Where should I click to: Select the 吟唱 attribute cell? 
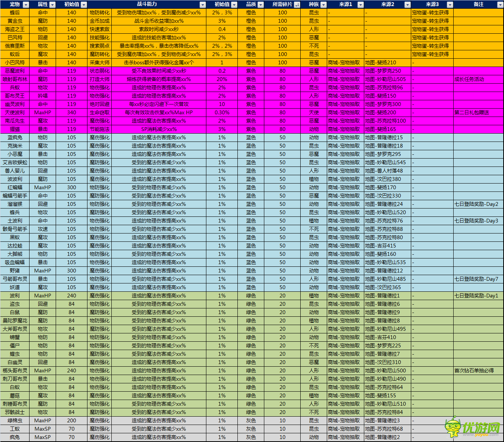point(43,96)
